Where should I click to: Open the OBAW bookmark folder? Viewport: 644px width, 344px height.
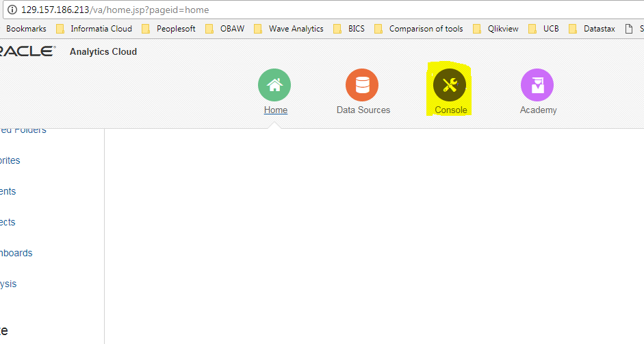coord(224,29)
